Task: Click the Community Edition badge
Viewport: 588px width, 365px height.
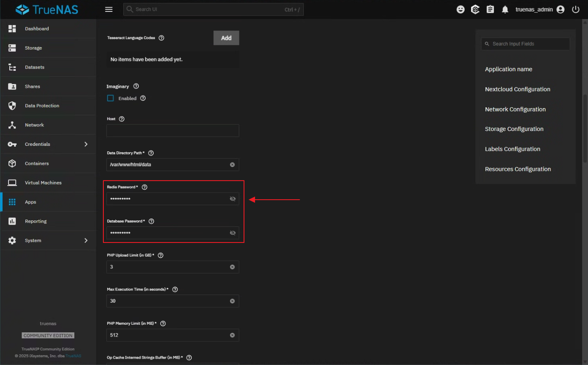Action: (48, 335)
